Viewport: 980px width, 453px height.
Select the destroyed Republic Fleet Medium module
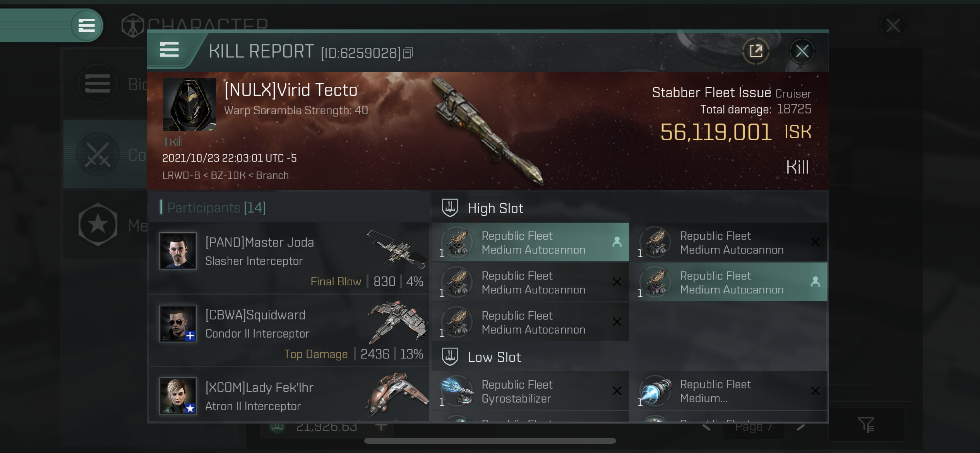click(x=729, y=391)
